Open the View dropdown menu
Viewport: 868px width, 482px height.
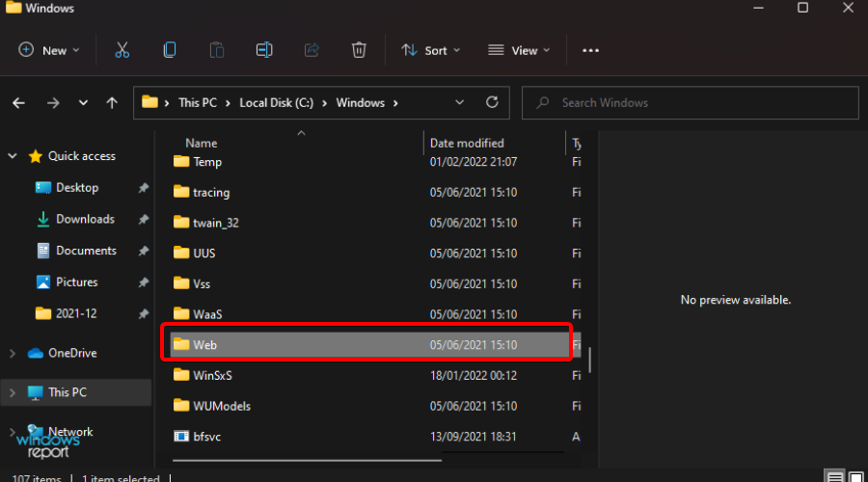coord(519,50)
